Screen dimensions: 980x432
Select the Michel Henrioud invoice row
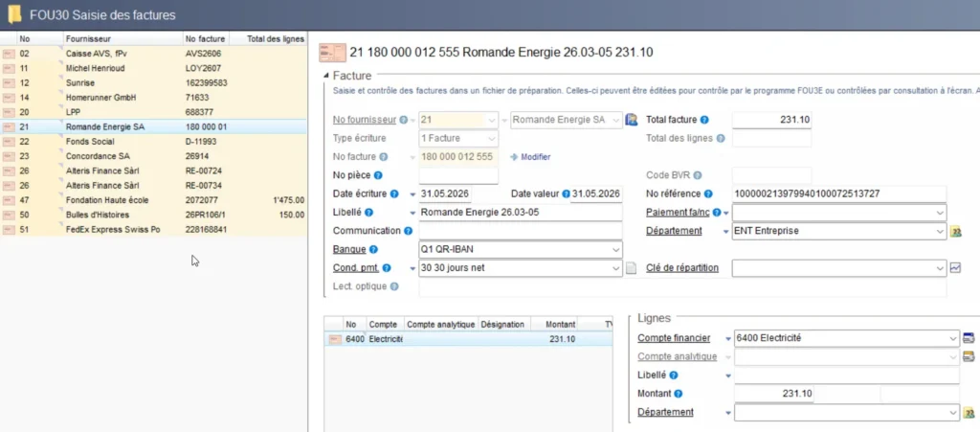(x=154, y=68)
